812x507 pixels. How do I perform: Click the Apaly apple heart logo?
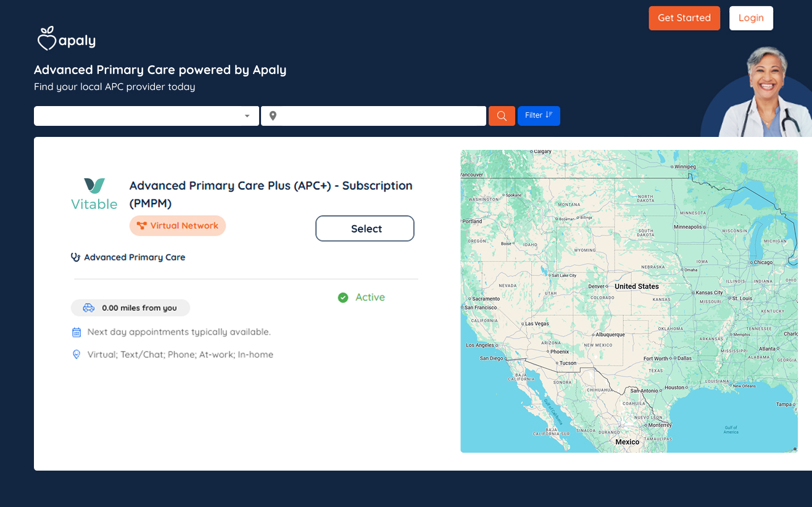click(x=46, y=38)
